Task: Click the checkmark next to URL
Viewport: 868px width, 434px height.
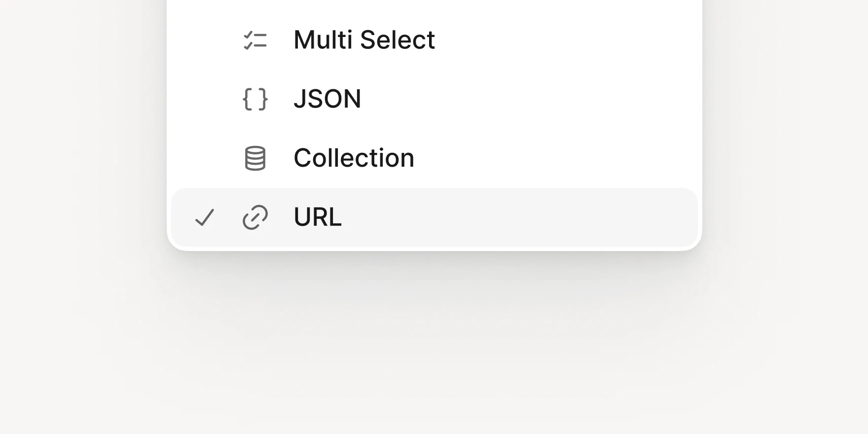Action: tap(204, 217)
